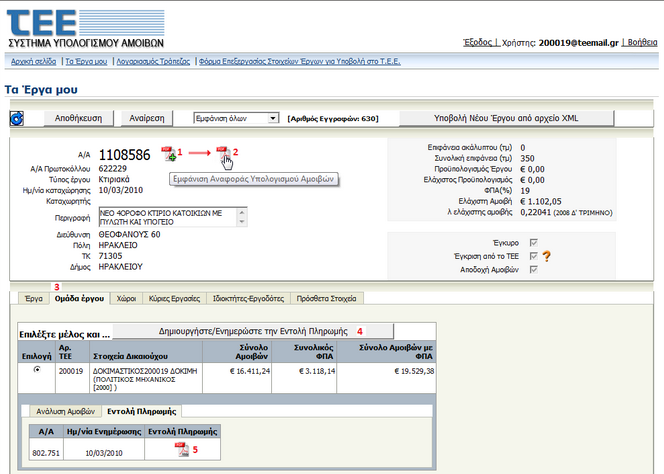The width and height of the screenshot is (664, 474).
Task: Click the orange question mark help icon
Action: [x=547, y=255]
